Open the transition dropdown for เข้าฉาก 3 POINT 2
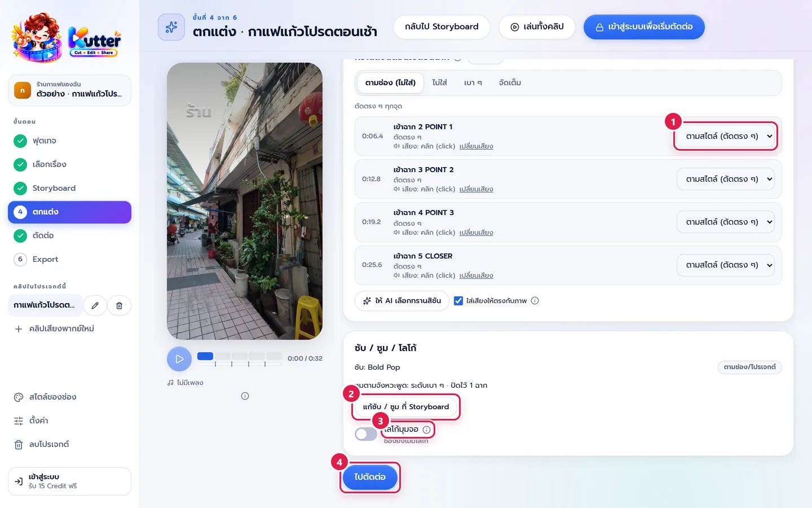The image size is (812, 508). click(x=726, y=179)
